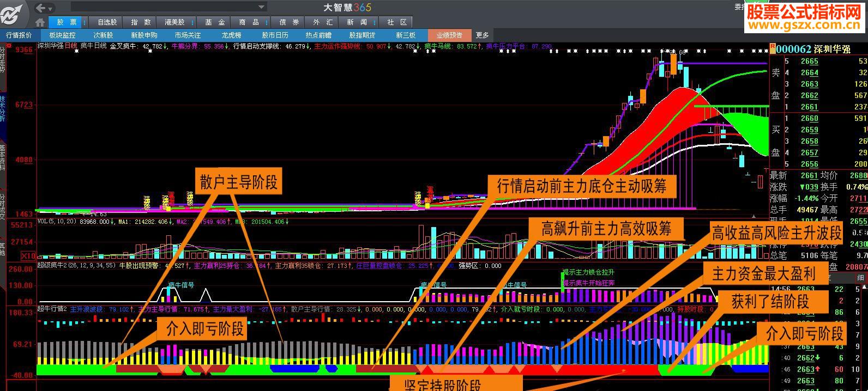Image resolution: width=868 pixels, height=391 pixels.
Task: Select 次新股 in the sub menu
Action: tap(103, 35)
